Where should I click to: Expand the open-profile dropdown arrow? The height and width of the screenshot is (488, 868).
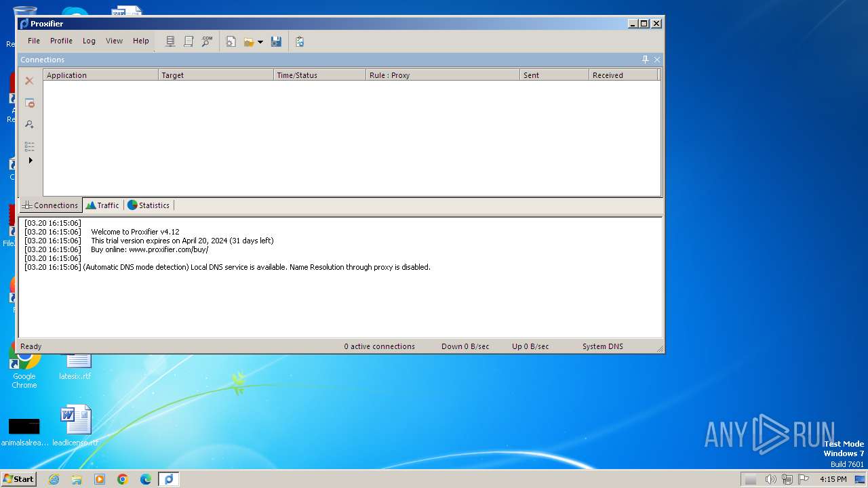[x=260, y=42]
